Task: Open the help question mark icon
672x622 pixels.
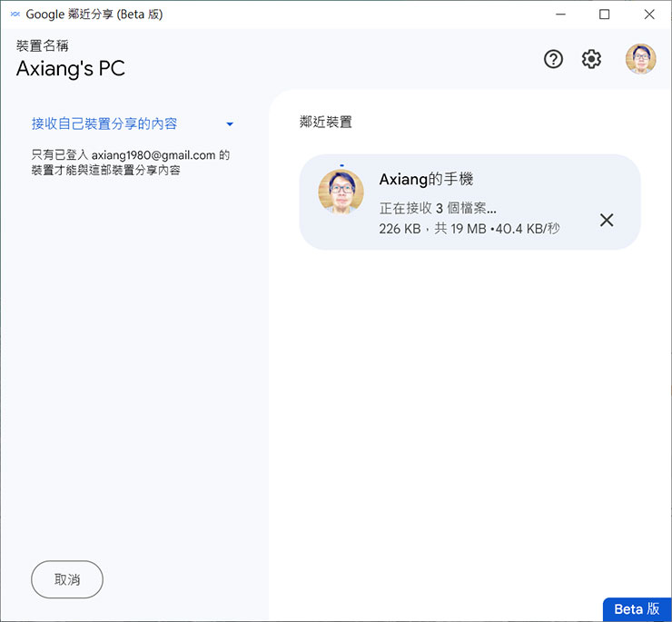Action: (553, 59)
